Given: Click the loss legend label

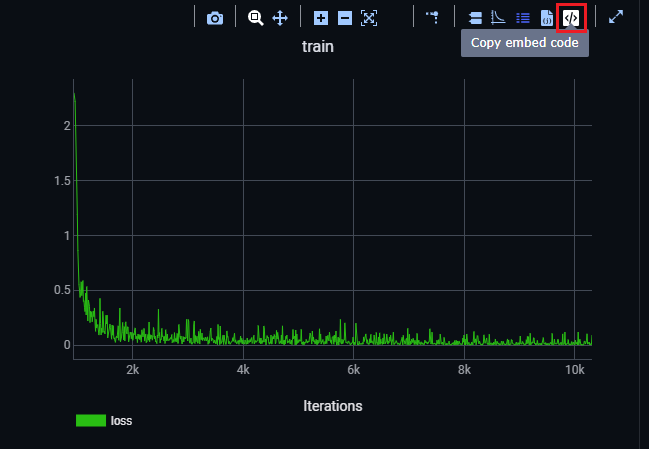Looking at the screenshot, I should click(x=121, y=421).
